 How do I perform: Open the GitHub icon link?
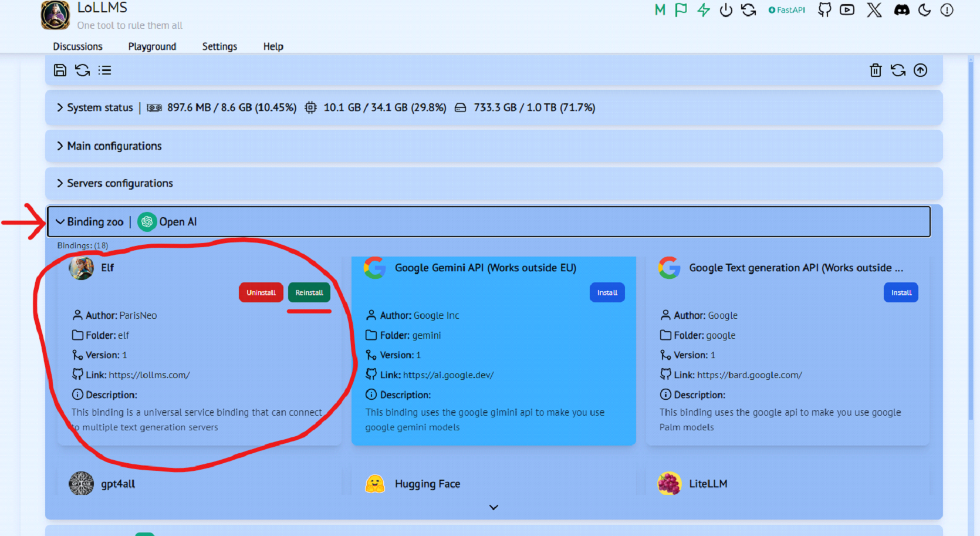(x=824, y=10)
